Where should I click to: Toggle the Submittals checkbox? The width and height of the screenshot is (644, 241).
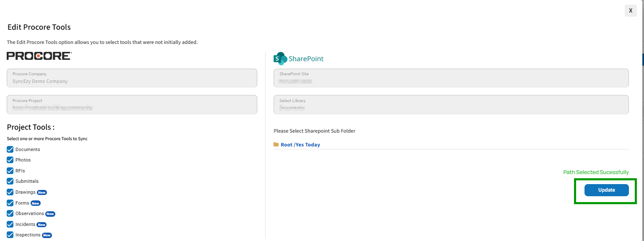pos(10,181)
